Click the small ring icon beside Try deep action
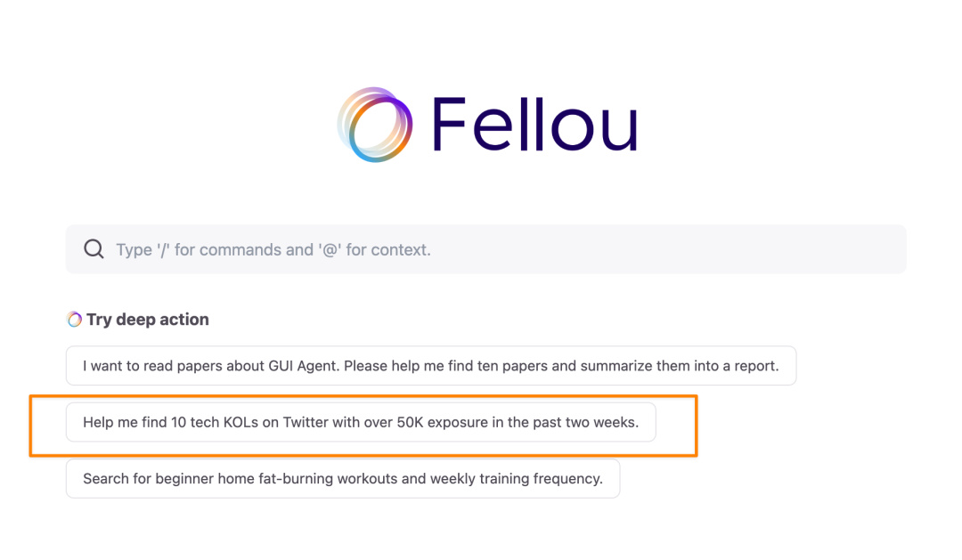The image size is (962, 560). [75, 320]
